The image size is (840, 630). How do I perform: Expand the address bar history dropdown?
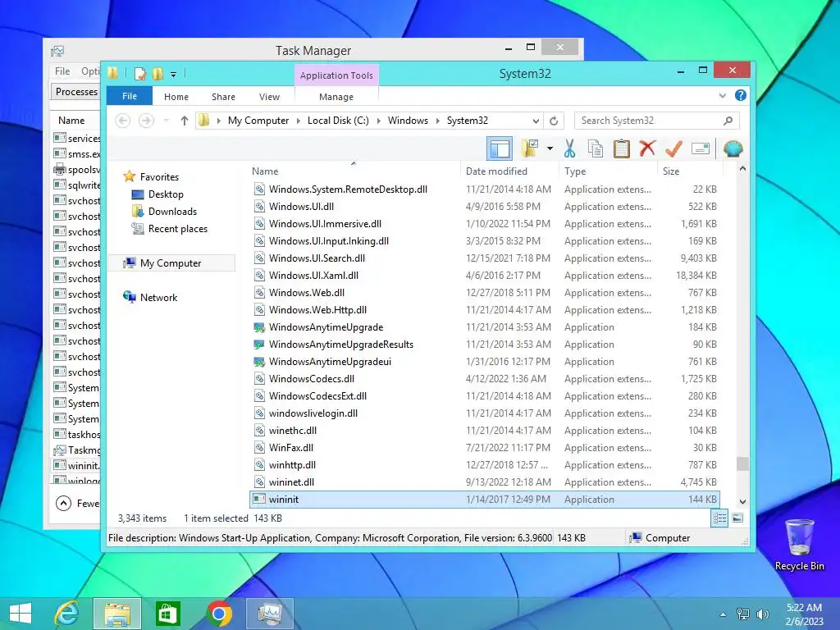click(x=536, y=121)
